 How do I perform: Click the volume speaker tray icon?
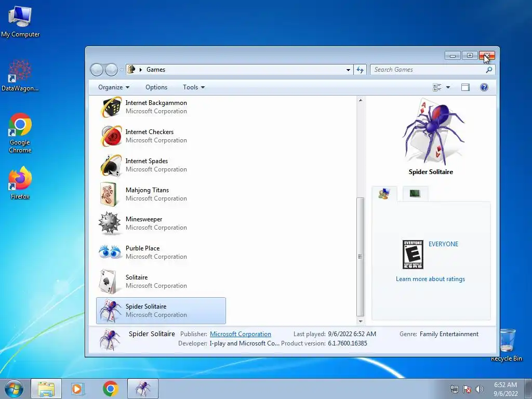click(x=480, y=389)
